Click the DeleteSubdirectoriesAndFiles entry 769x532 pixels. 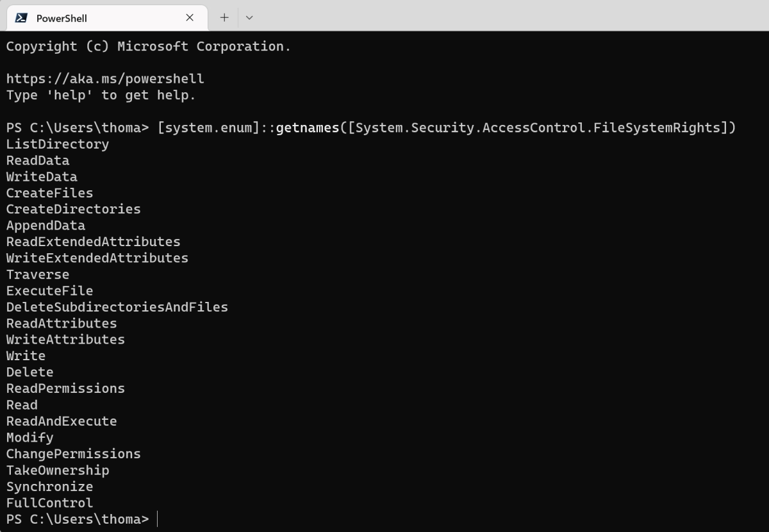pos(117,307)
